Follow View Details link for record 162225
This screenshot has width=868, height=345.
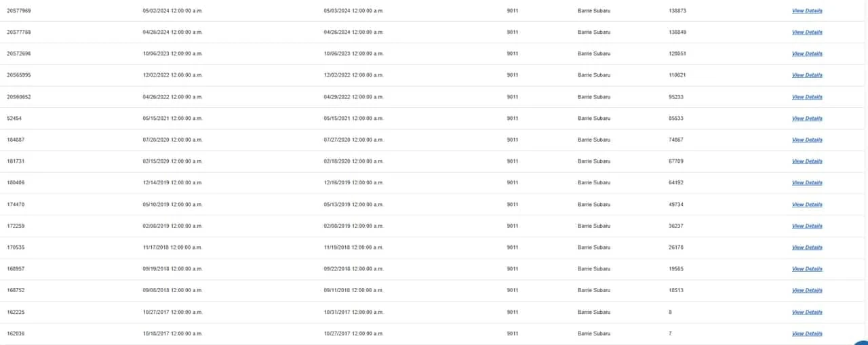[807, 312]
